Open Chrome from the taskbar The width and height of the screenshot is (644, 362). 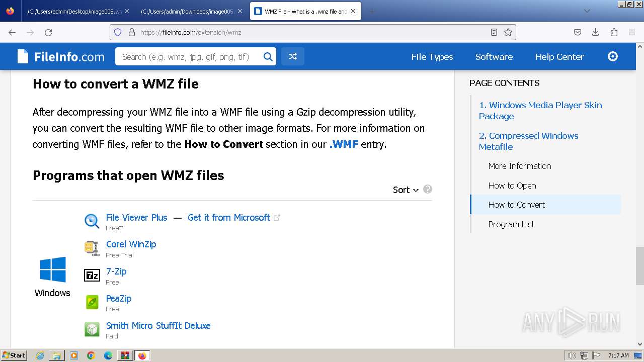click(91, 355)
